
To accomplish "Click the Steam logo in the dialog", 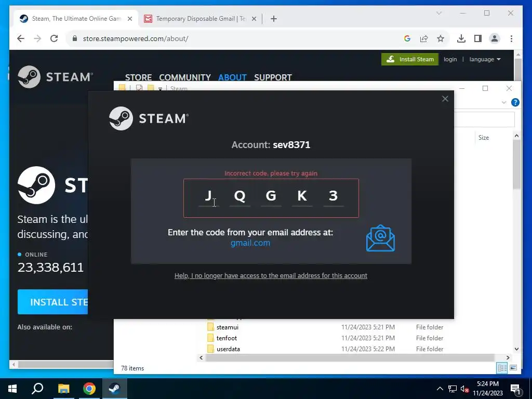I will point(149,118).
